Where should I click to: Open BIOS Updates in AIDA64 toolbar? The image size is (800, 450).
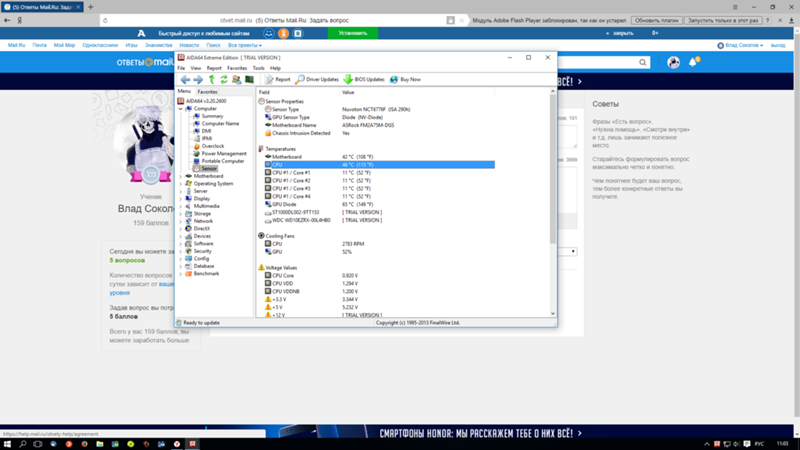click(364, 80)
